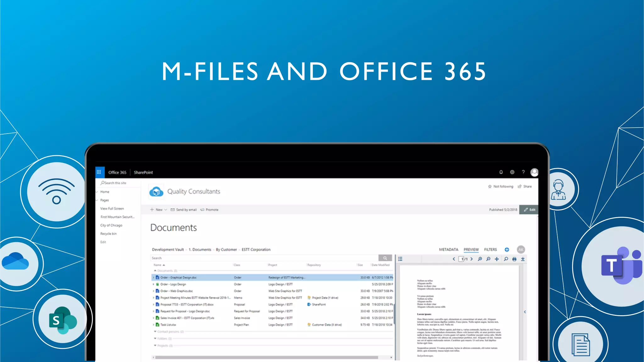The height and width of the screenshot is (362, 644).
Task: Expand Proposal 7733 - ESTT Corporation row
Action: click(x=153, y=304)
